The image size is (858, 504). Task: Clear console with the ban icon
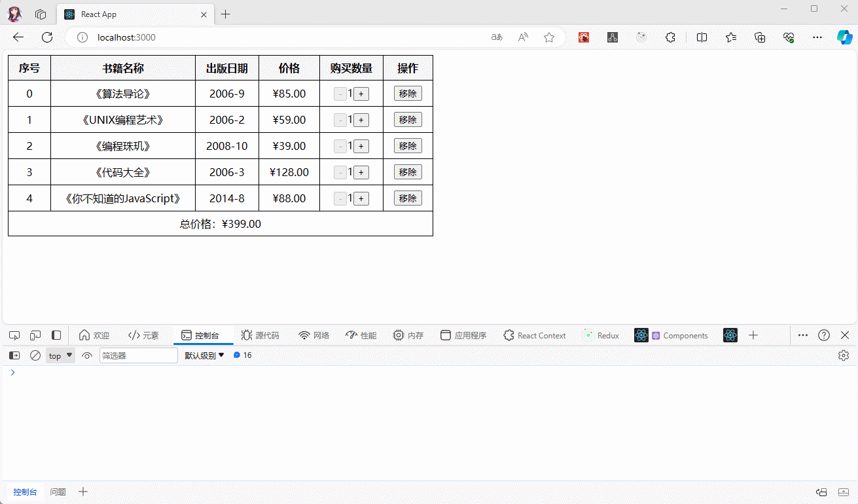click(35, 355)
